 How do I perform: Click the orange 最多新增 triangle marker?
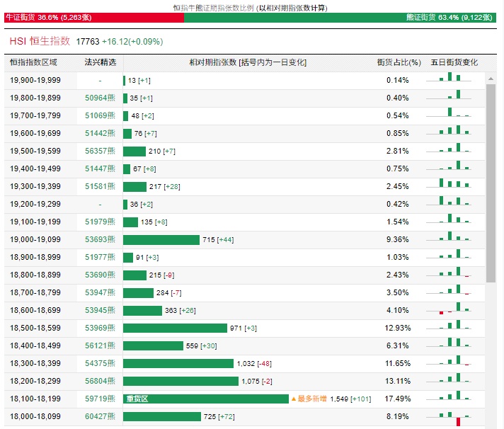294,399
